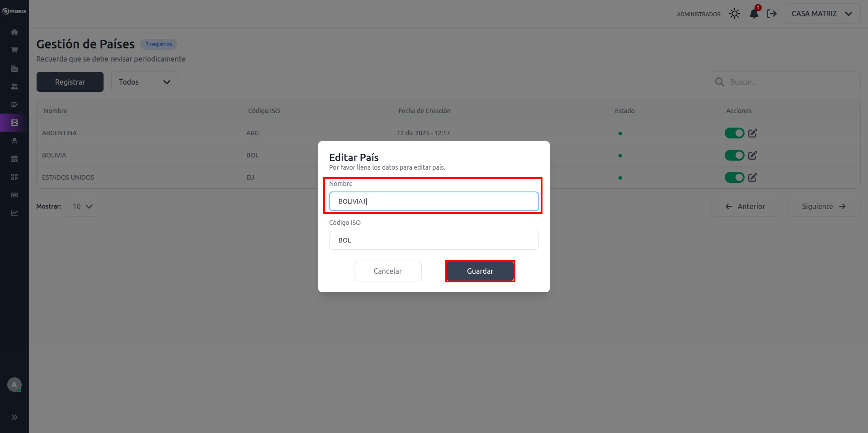Edit ARGENTINA using the pencil icon
The height and width of the screenshot is (433, 868).
(752, 133)
